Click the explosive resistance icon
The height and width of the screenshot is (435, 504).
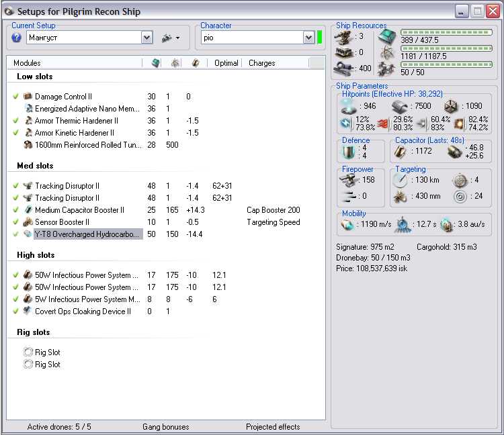pos(460,124)
